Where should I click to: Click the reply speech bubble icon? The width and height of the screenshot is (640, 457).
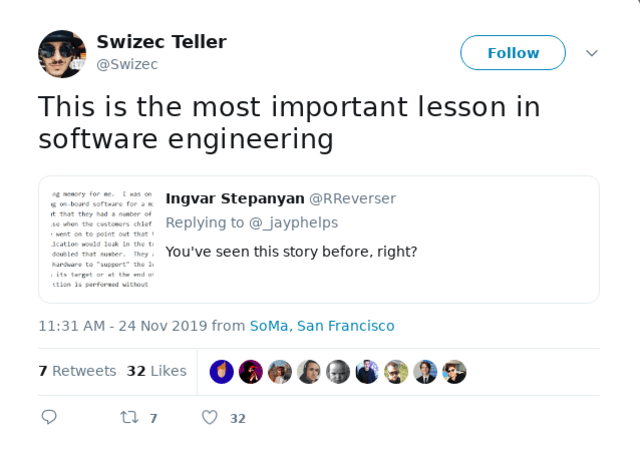49,417
